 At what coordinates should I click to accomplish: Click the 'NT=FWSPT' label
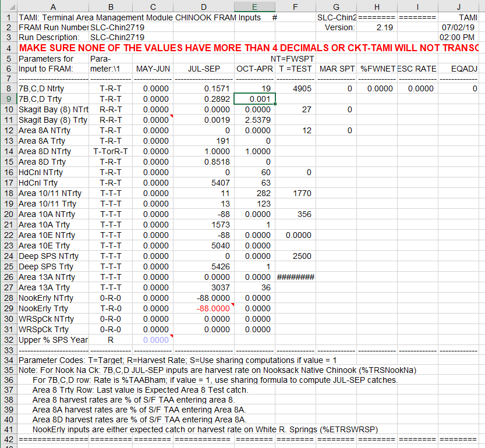[292, 59]
